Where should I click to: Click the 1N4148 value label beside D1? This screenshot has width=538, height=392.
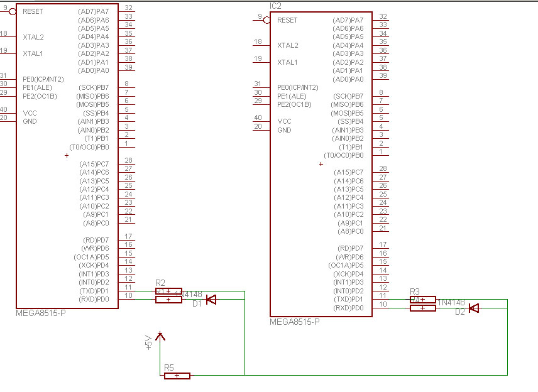(189, 294)
